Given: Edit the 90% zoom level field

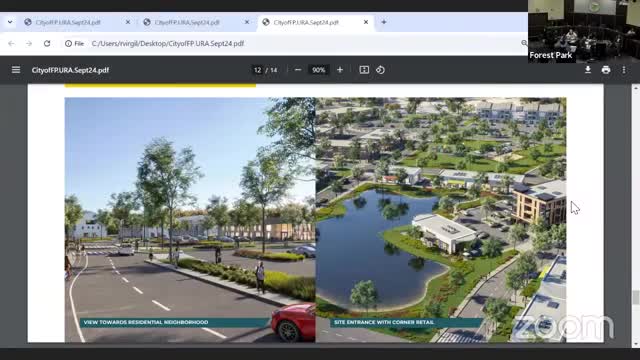Looking at the screenshot, I should coord(318,70).
